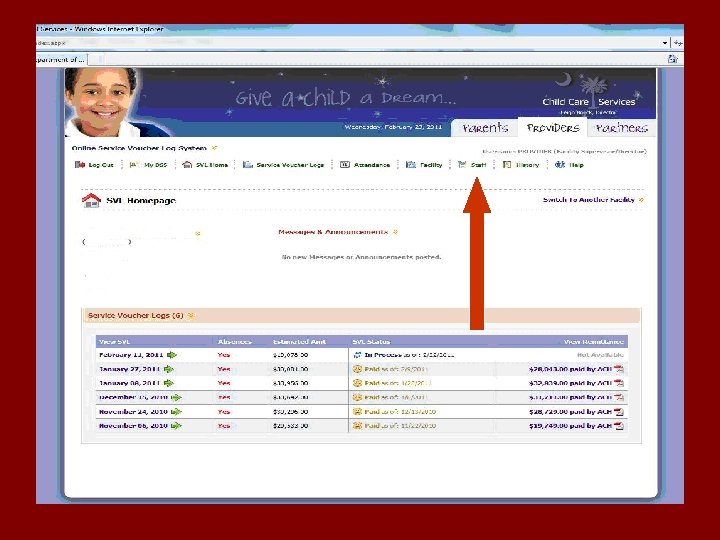Click star icon beside Service Voucher Logs (6)
This screenshot has width=720, height=540.
coord(191,315)
